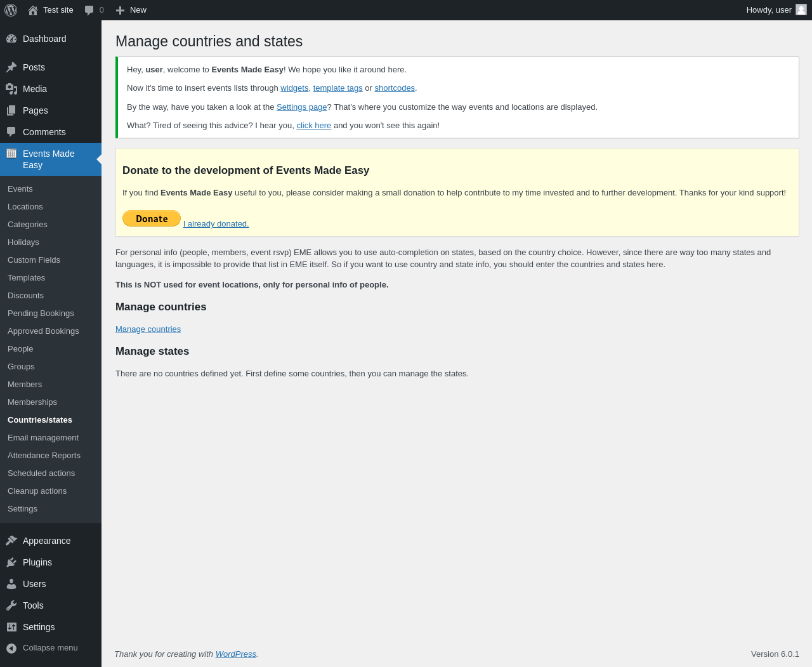The height and width of the screenshot is (667, 812).
Task: Follow the Manage countries link
Action: [x=148, y=329]
